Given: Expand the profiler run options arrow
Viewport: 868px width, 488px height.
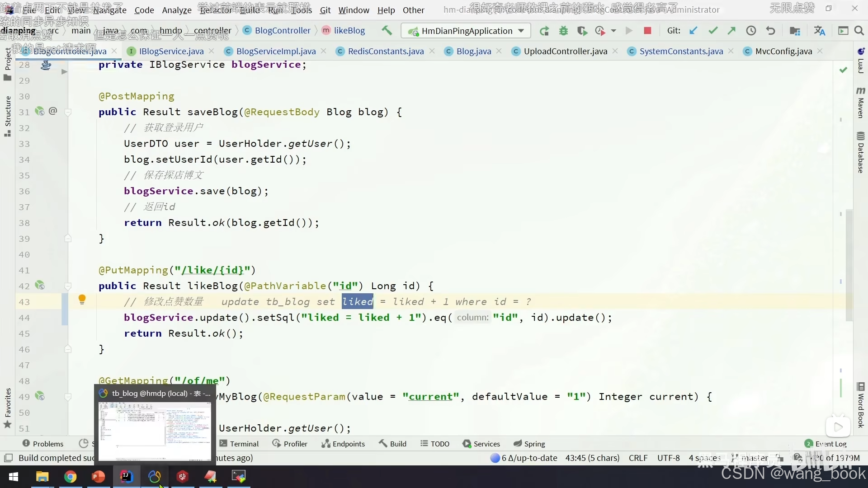Looking at the screenshot, I should [613, 31].
